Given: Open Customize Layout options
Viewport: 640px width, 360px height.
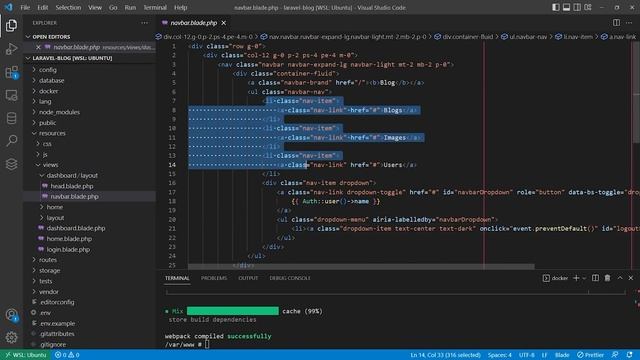Looking at the screenshot, I should click(588, 7).
